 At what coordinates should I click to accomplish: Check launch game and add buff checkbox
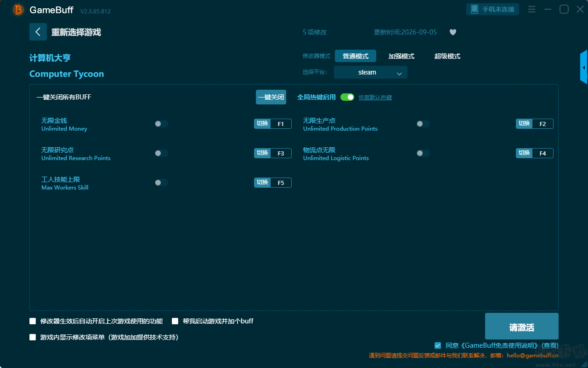175,321
